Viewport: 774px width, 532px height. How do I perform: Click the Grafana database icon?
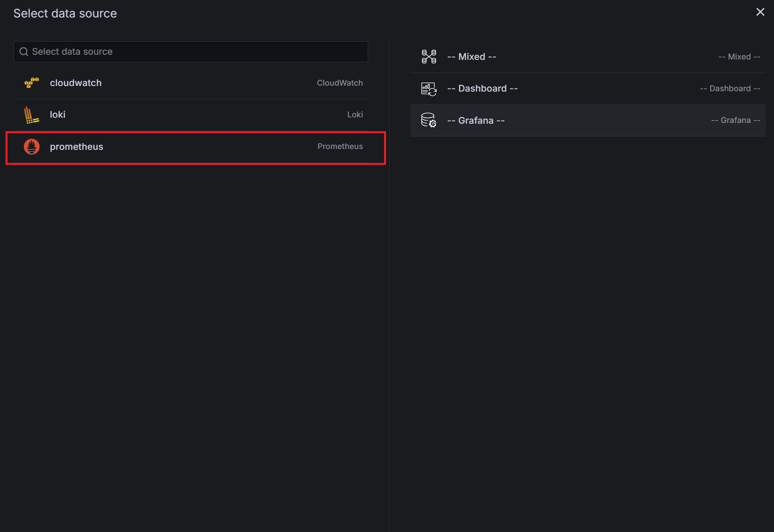click(x=429, y=120)
